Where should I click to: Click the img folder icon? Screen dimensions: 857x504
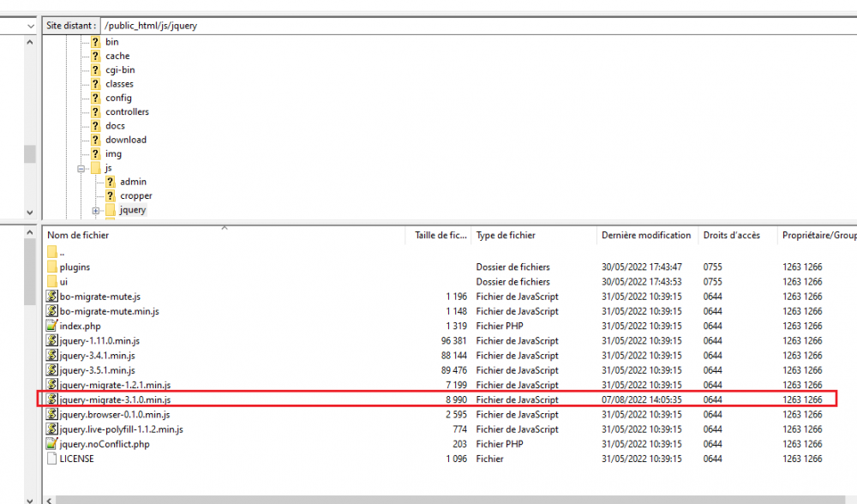tap(96, 153)
